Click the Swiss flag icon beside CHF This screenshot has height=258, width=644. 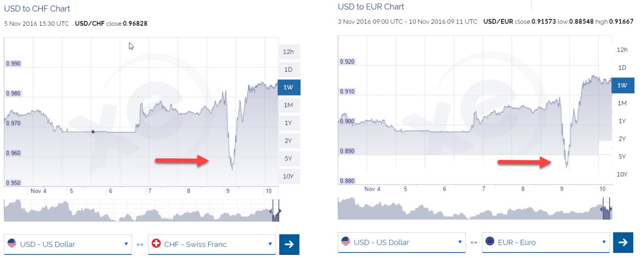(x=156, y=244)
